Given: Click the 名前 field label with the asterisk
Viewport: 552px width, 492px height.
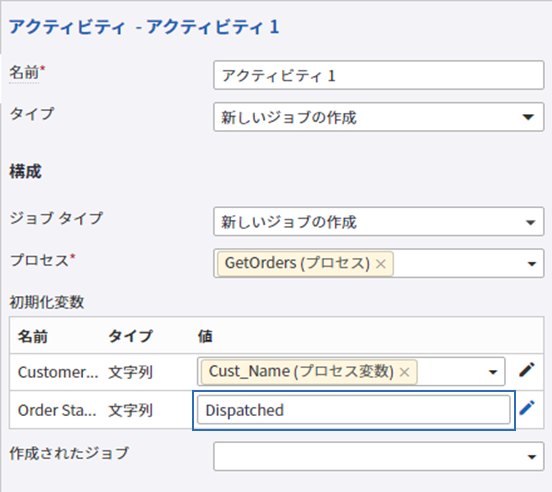Looking at the screenshot, I should (x=27, y=72).
